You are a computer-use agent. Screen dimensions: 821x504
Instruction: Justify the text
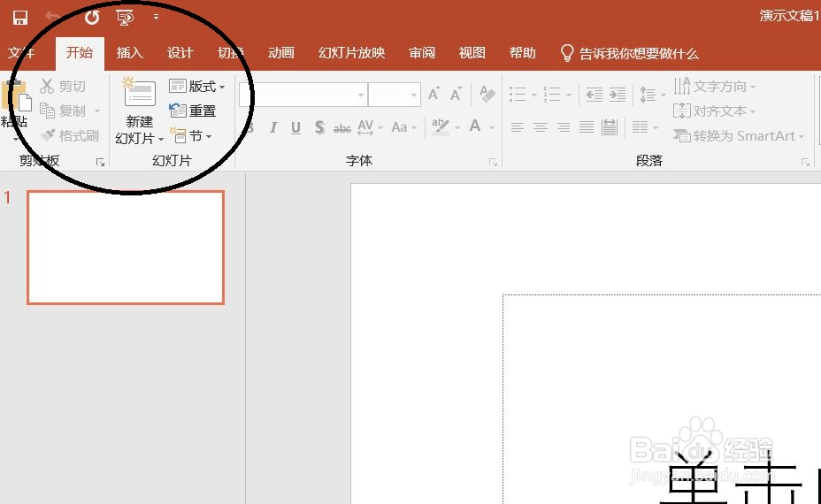tap(587, 126)
